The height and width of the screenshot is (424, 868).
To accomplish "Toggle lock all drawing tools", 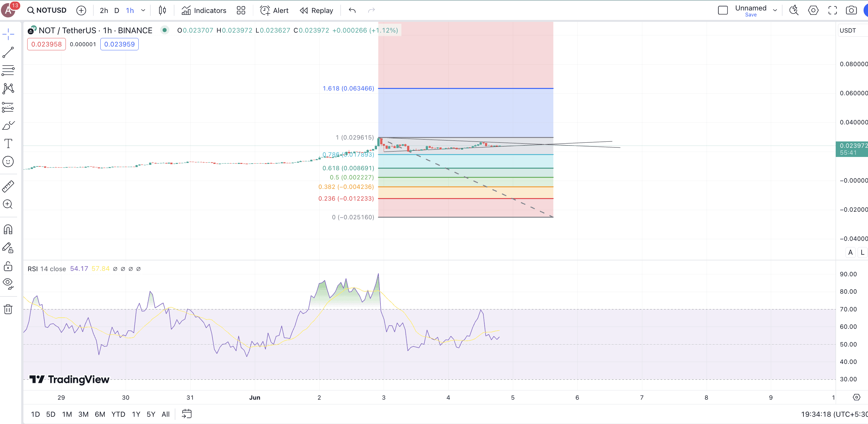I will click(x=8, y=266).
